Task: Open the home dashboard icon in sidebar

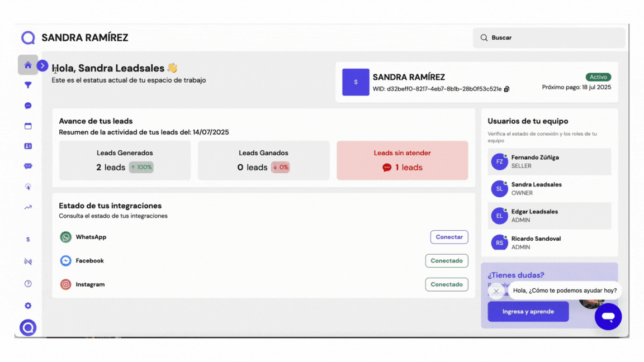Action: (28, 65)
